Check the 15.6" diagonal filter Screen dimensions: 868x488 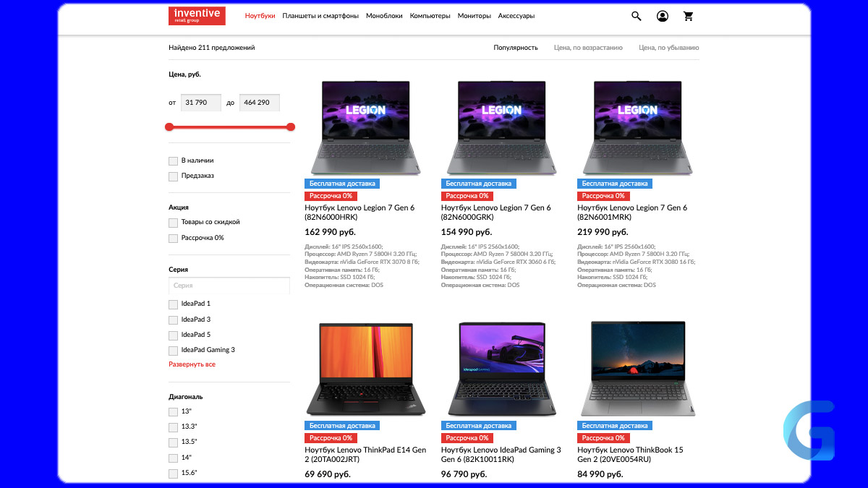coord(173,474)
